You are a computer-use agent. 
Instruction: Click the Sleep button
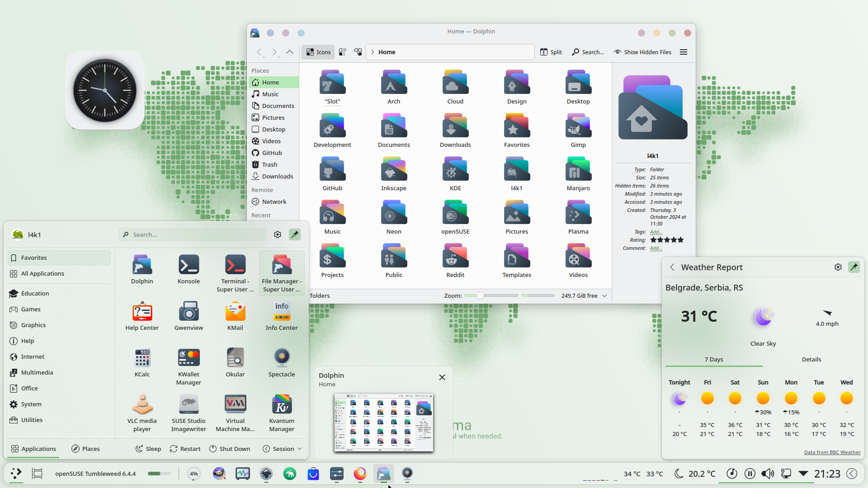pos(148,449)
